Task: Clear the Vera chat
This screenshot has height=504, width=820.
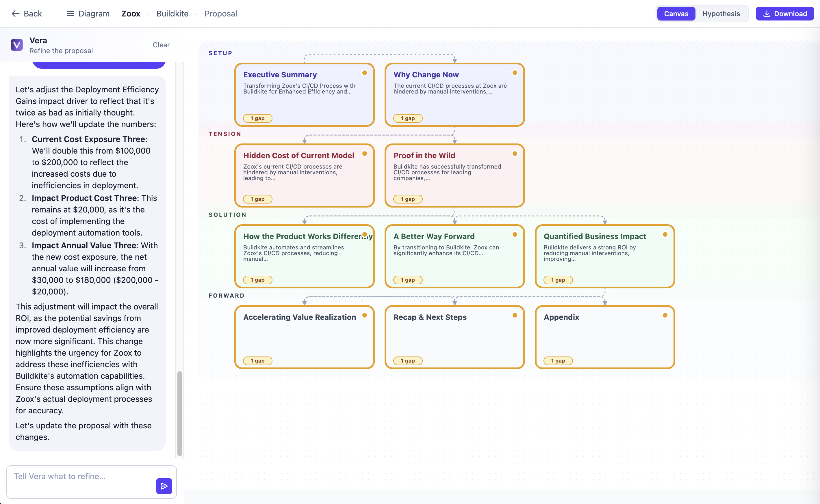Action: [161, 45]
